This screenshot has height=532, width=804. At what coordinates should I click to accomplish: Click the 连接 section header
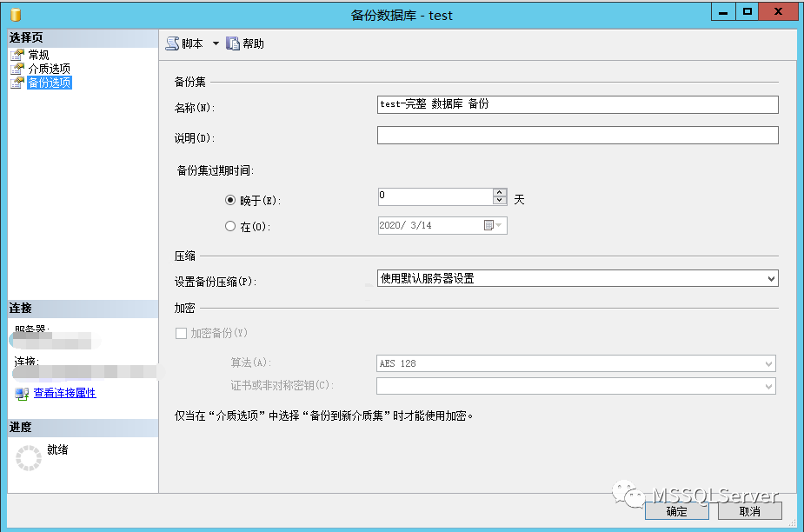(x=83, y=309)
